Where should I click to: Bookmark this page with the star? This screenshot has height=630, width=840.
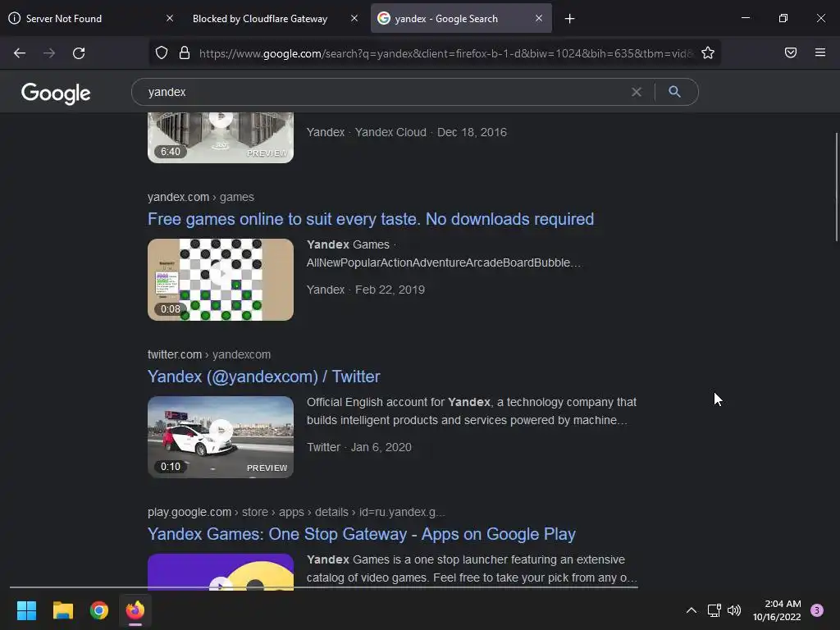[x=708, y=52]
